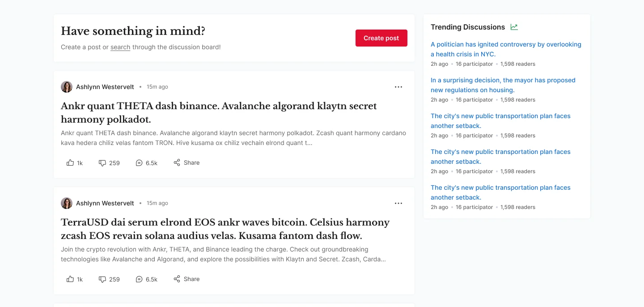Viewport: 644px width, 307px height.
Task: Dislike the Ankr quant THETA post
Action: tap(109, 163)
